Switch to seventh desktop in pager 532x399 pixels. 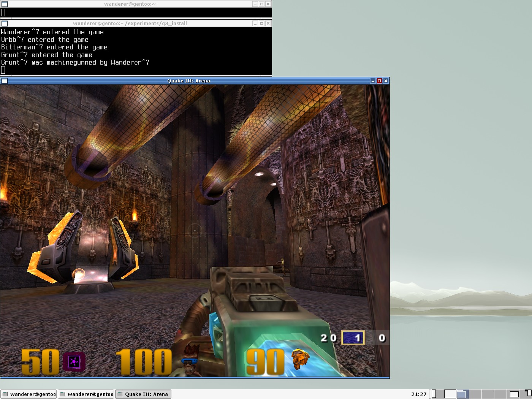point(513,394)
